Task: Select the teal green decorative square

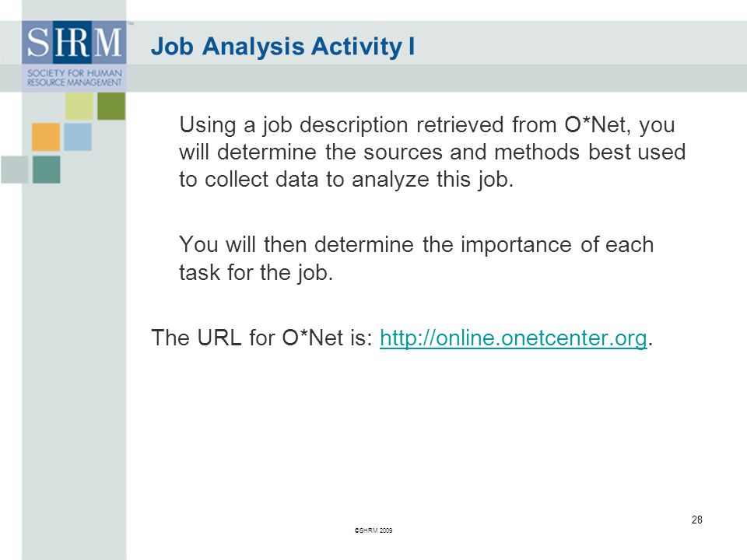Action: tap(46, 170)
